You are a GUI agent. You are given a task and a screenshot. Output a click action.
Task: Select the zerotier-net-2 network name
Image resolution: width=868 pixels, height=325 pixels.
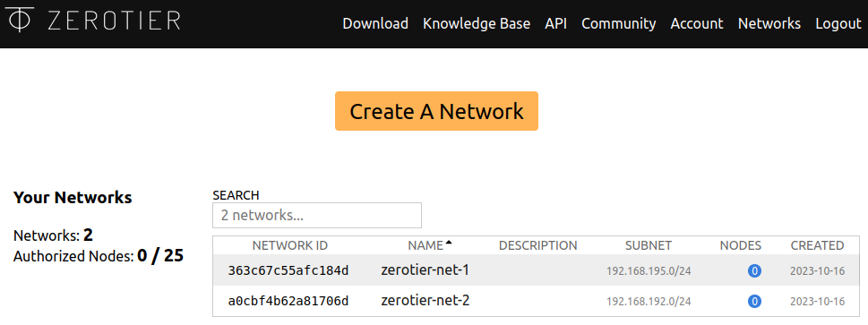425,301
